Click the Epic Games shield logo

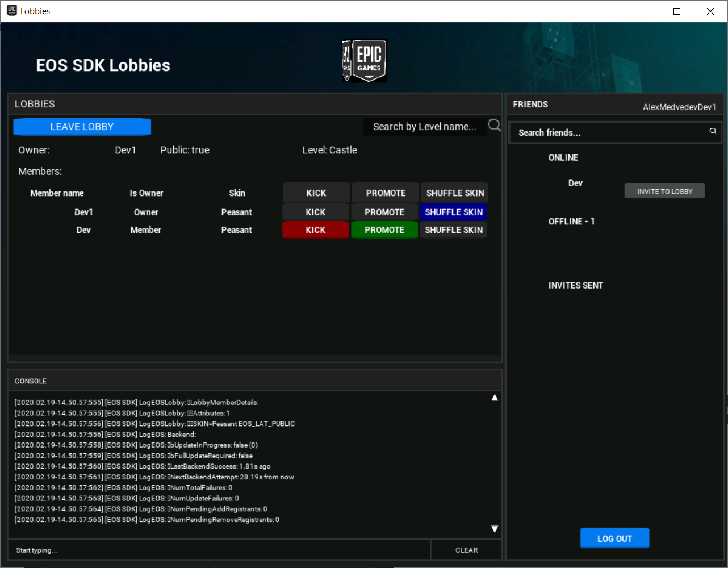364,60
